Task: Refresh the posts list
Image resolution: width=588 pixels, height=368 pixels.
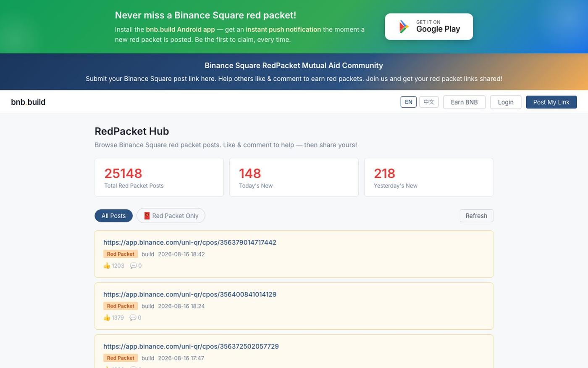Action: (476, 216)
